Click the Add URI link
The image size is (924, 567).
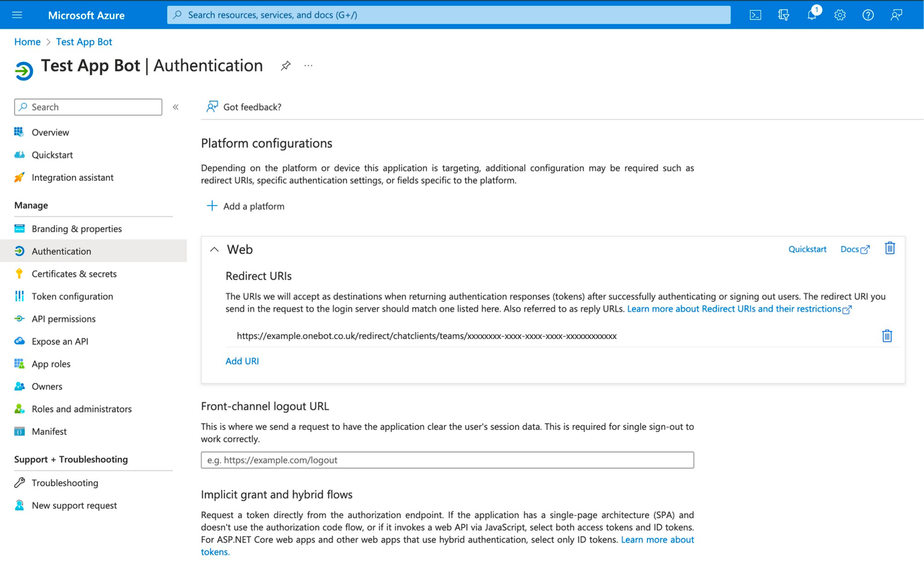(x=242, y=361)
